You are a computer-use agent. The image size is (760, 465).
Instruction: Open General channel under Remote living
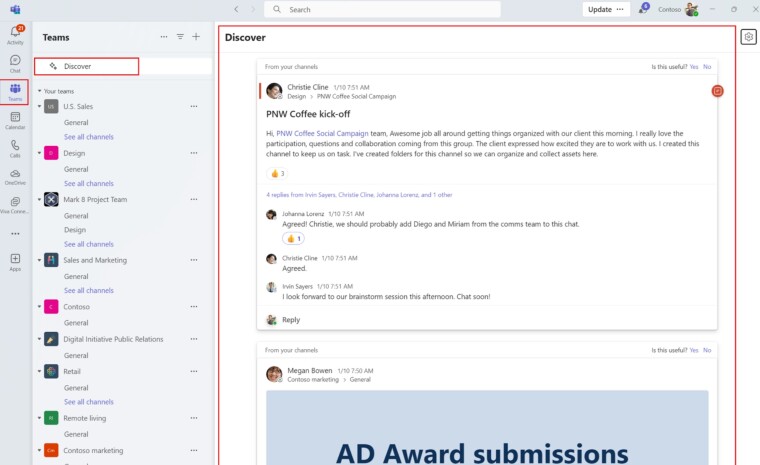[76, 434]
